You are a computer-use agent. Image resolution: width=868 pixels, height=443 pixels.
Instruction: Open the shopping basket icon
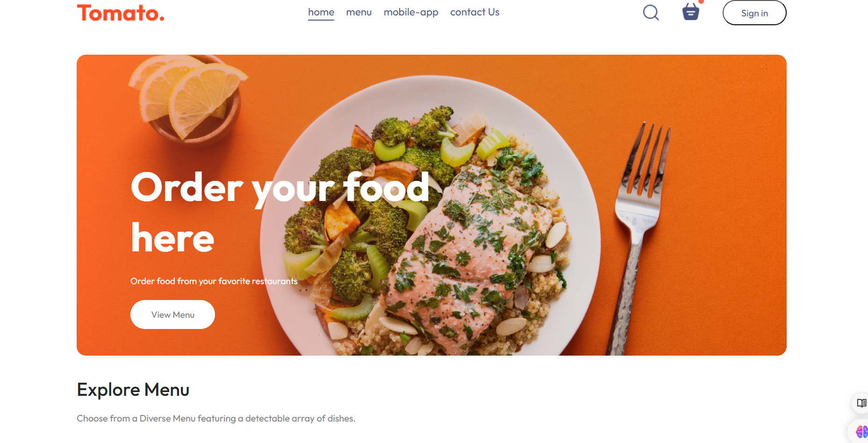click(690, 12)
